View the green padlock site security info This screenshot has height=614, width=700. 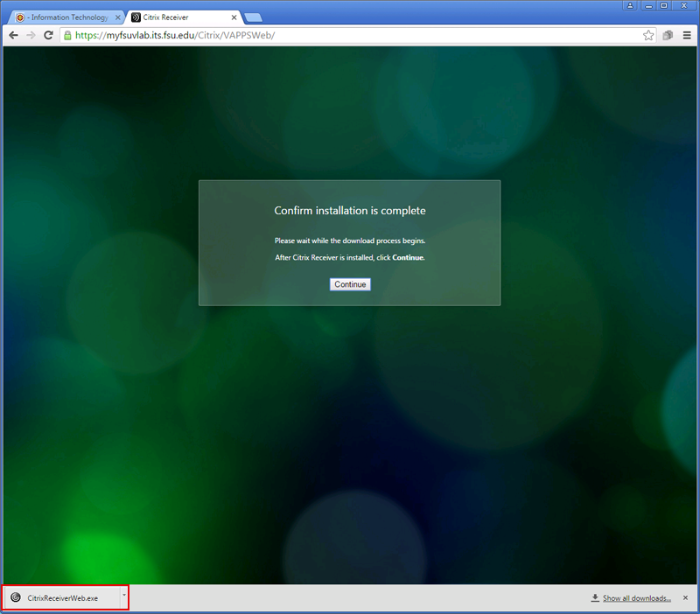click(67, 35)
